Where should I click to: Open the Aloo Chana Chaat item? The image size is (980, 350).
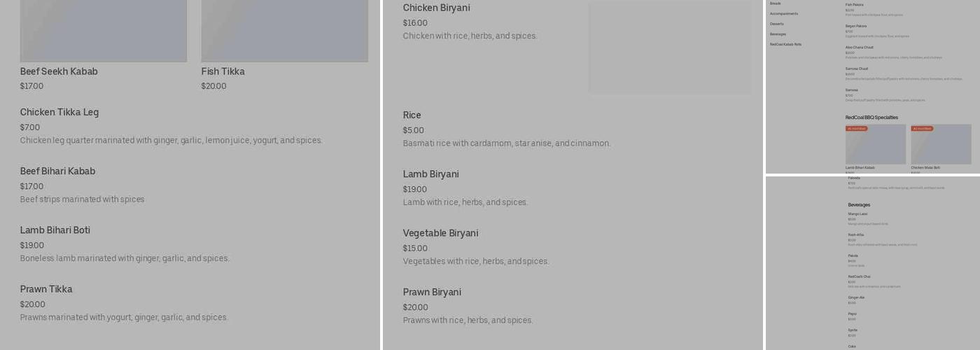pyautogui.click(x=859, y=48)
